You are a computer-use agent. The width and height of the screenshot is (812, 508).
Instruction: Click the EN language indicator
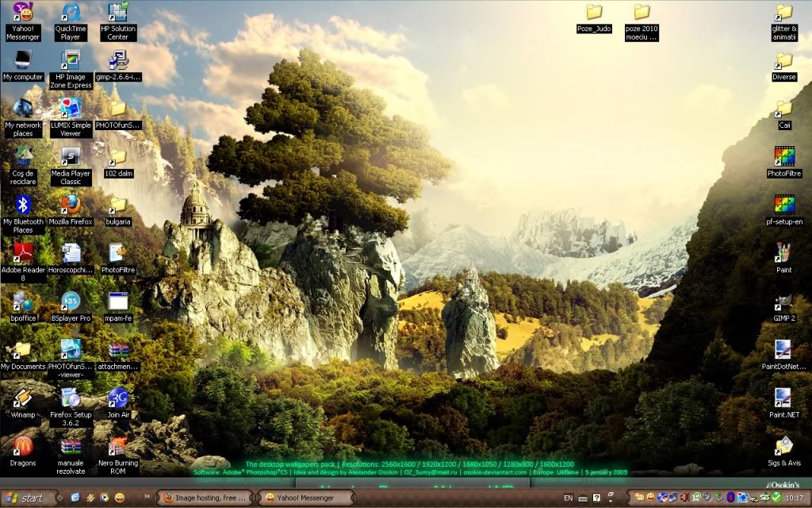click(x=568, y=498)
